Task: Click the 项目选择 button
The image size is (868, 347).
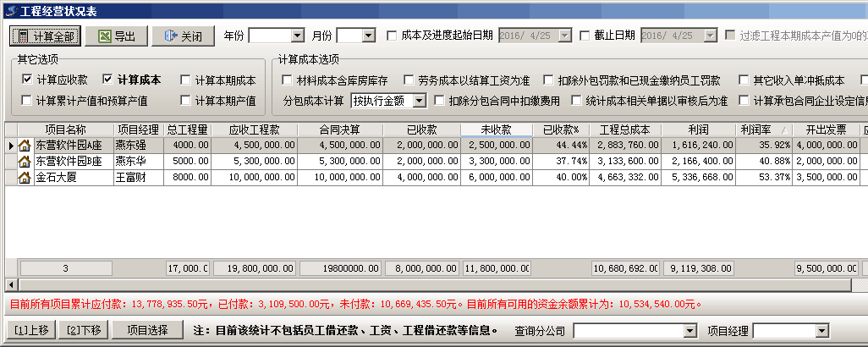Action: [x=140, y=329]
